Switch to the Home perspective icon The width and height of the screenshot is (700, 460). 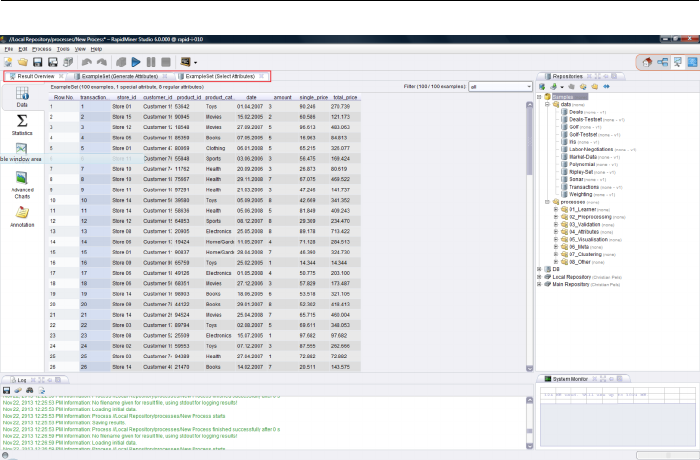click(x=646, y=62)
